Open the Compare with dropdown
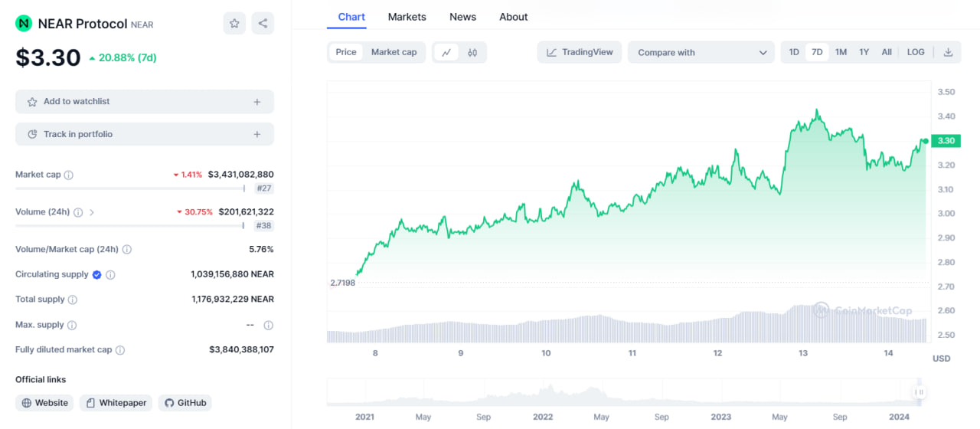Viewport: 980px width, 429px height. click(701, 52)
